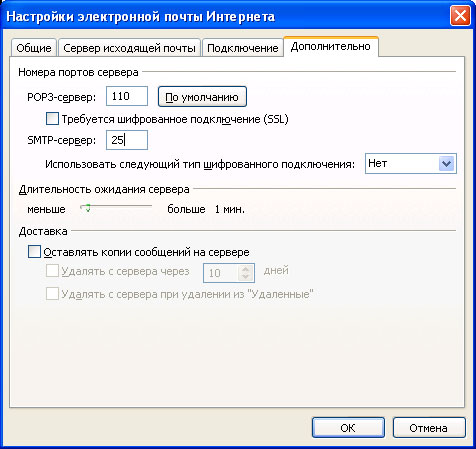Toggle Удалять с сервера через checkbox
This screenshot has height=449, width=476.
[x=52, y=271]
